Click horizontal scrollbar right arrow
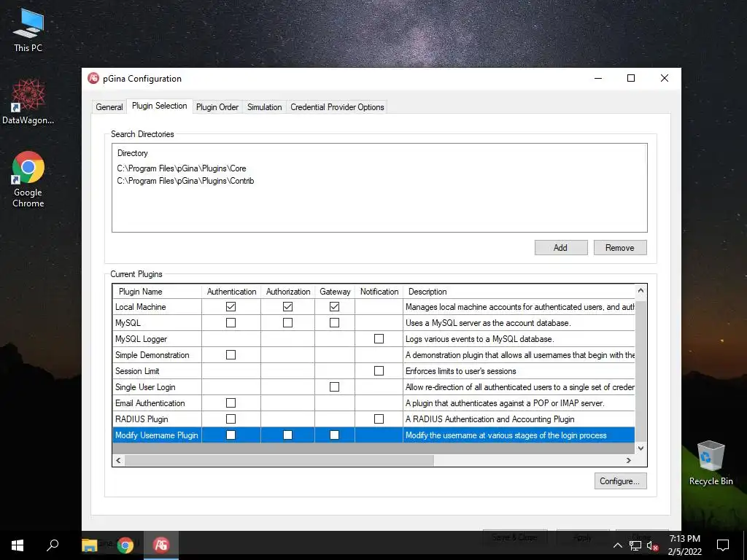The width and height of the screenshot is (747, 560). point(628,461)
